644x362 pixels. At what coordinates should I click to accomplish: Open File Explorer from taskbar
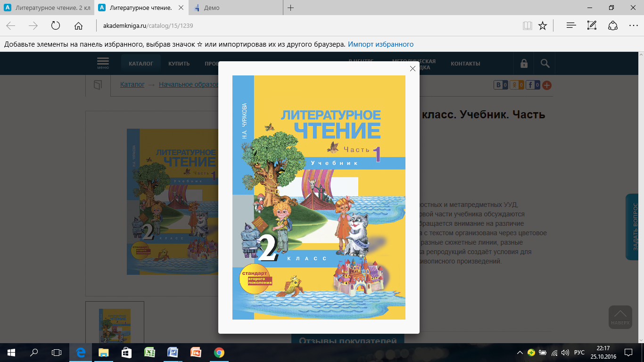pos(104,353)
